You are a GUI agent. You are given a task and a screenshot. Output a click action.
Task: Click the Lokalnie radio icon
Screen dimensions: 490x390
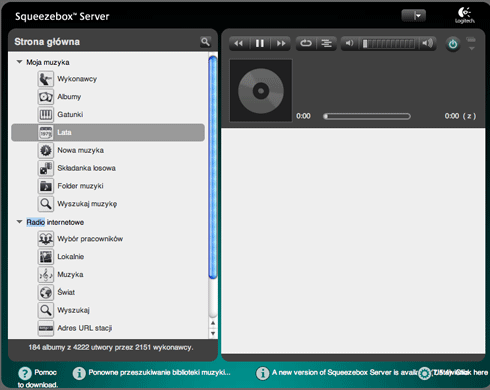[x=46, y=257]
